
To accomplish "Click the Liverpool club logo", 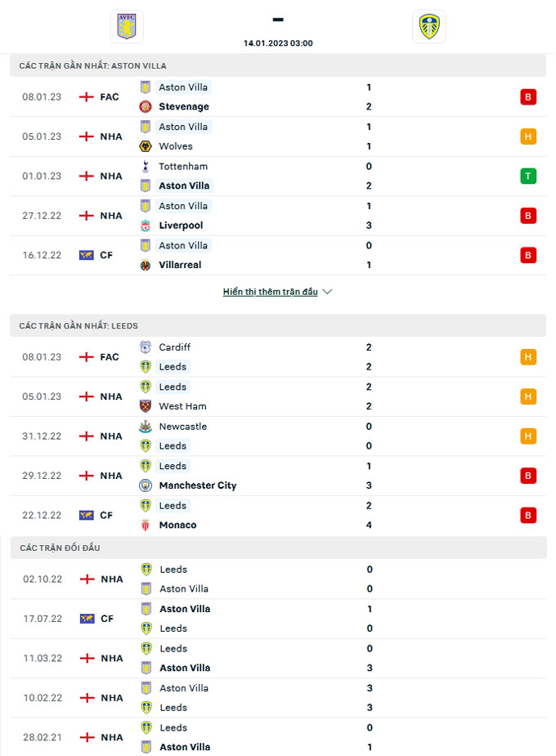I will coord(146,226).
